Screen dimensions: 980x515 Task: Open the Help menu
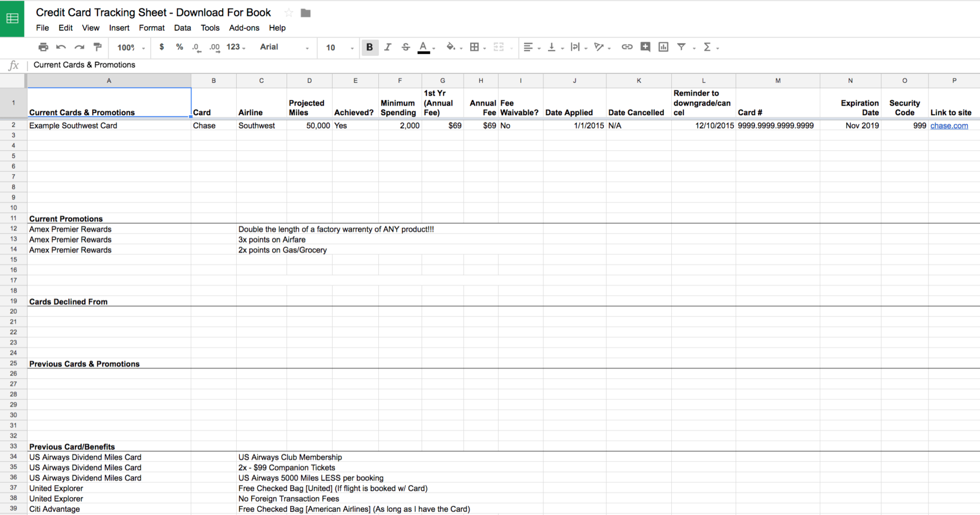[x=277, y=28]
